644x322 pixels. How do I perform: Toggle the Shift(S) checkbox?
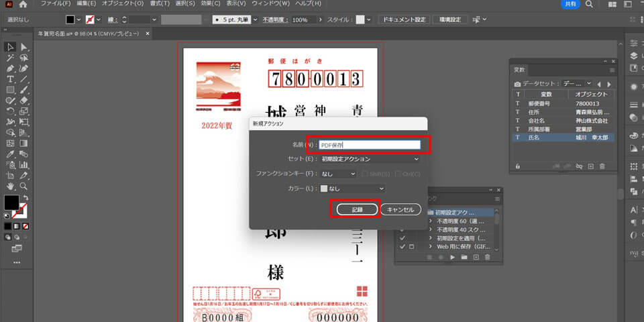pos(366,174)
